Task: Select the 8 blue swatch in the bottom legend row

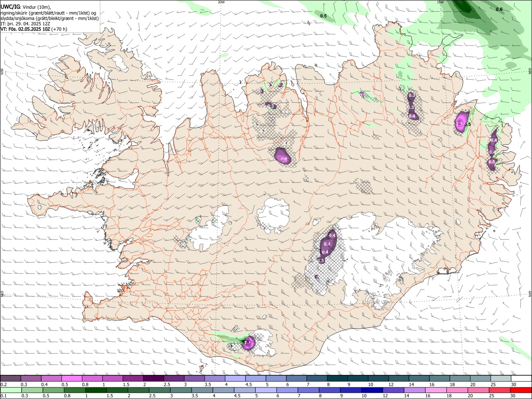Action: [329, 390]
